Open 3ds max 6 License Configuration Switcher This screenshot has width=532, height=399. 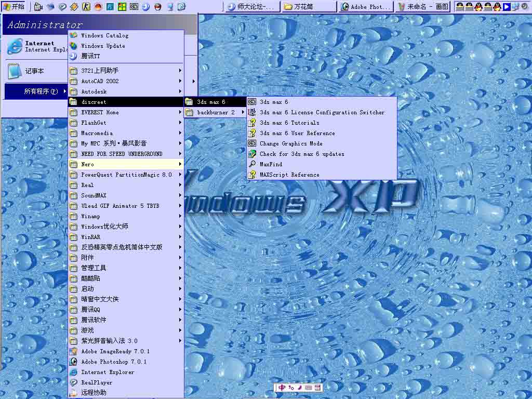[x=322, y=112]
